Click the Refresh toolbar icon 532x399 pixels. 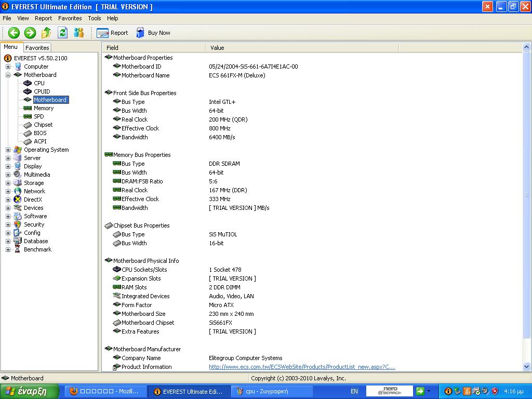click(62, 33)
